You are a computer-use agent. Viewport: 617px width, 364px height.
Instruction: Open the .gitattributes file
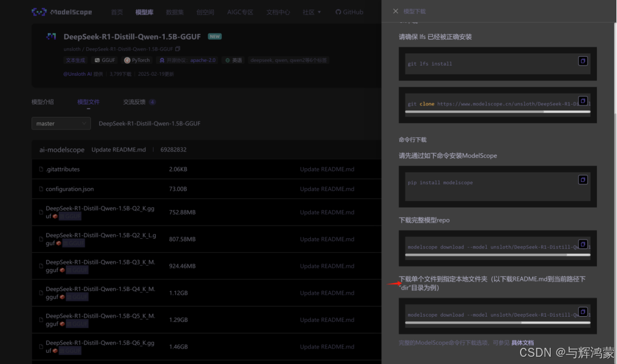(x=62, y=169)
